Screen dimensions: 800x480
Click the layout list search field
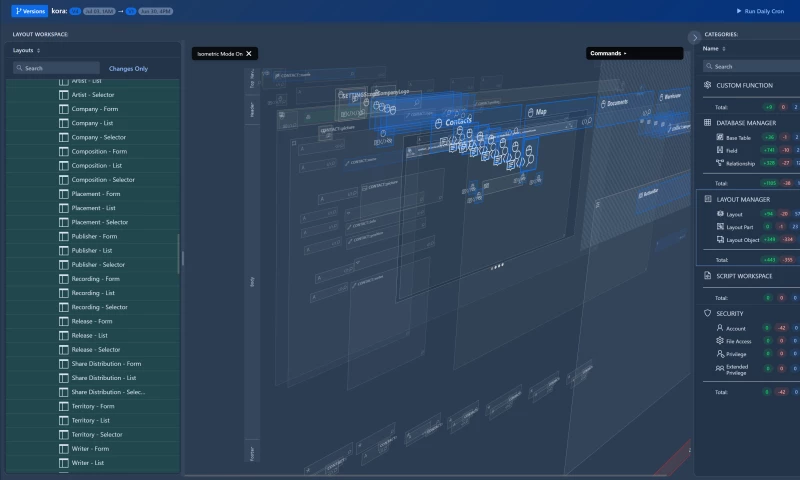[x=60, y=69]
